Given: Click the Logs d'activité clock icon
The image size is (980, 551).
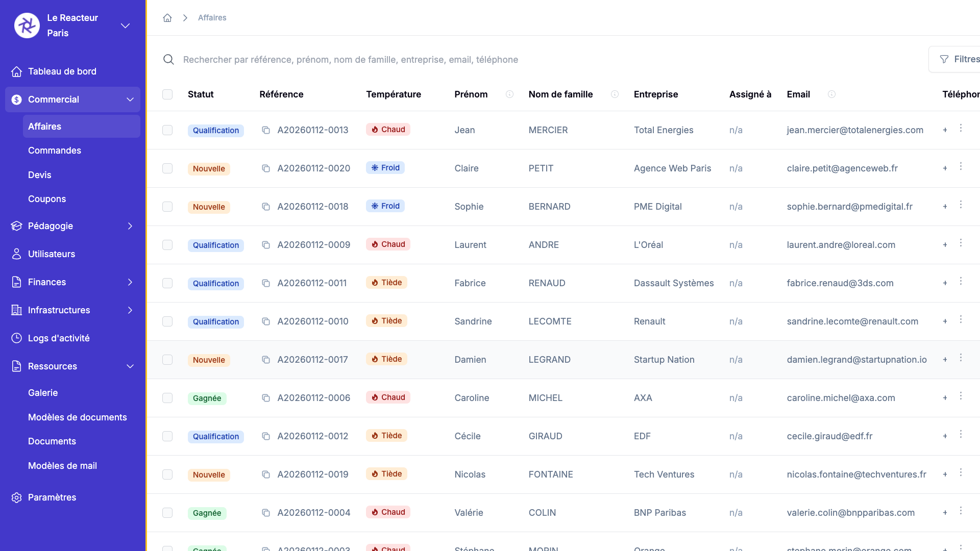Looking at the screenshot, I should 17,338.
